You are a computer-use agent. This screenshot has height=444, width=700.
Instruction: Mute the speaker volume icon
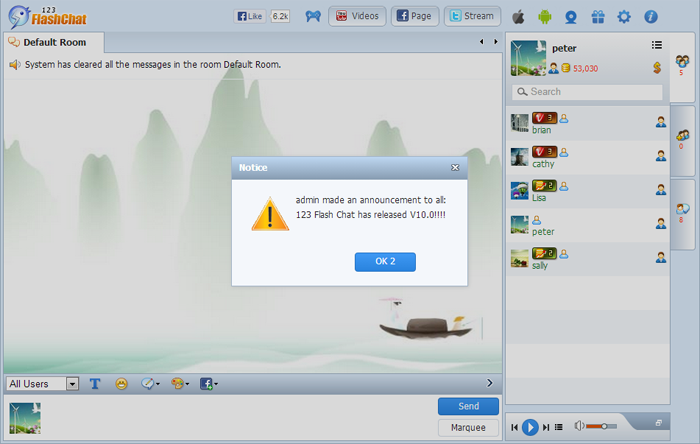click(579, 426)
